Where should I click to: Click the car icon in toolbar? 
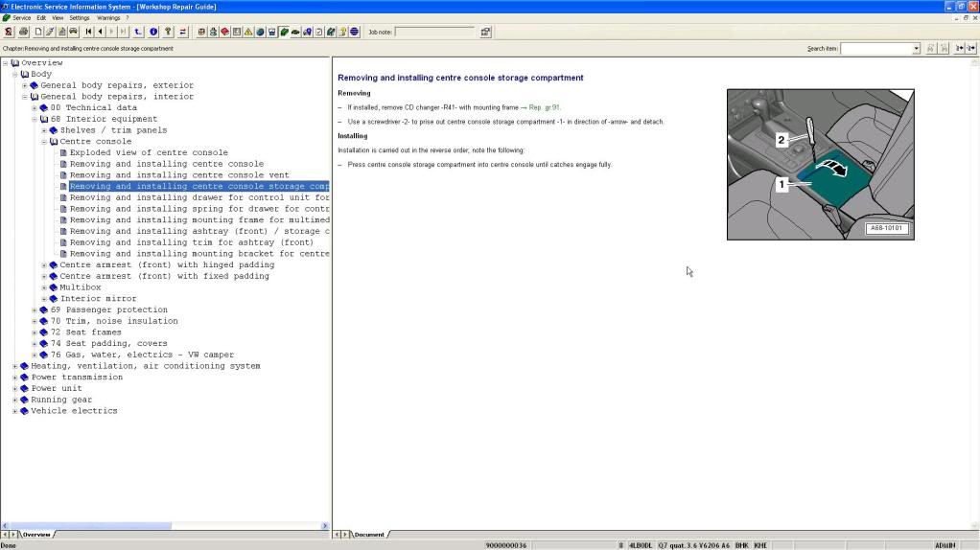(x=74, y=32)
